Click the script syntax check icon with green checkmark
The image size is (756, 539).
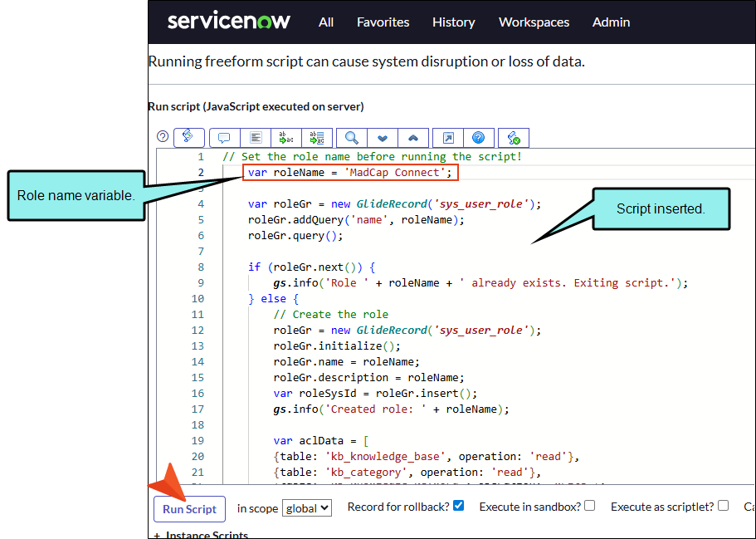coord(514,138)
